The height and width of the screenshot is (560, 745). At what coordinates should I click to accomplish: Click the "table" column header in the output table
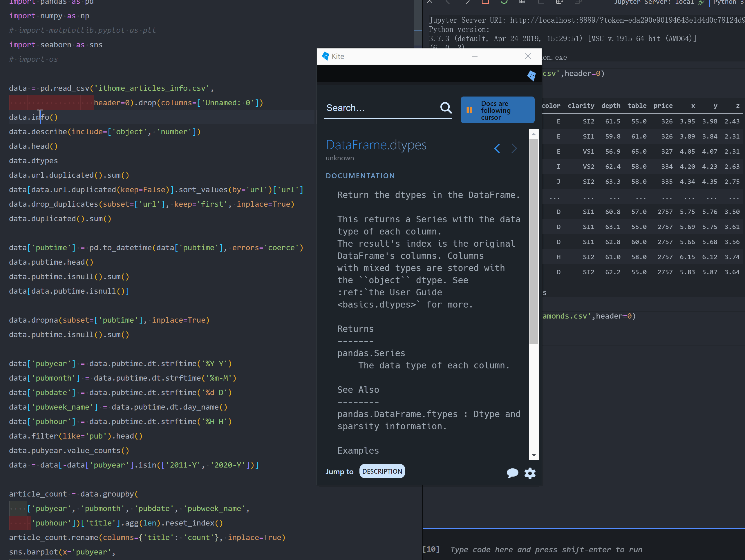click(x=636, y=106)
